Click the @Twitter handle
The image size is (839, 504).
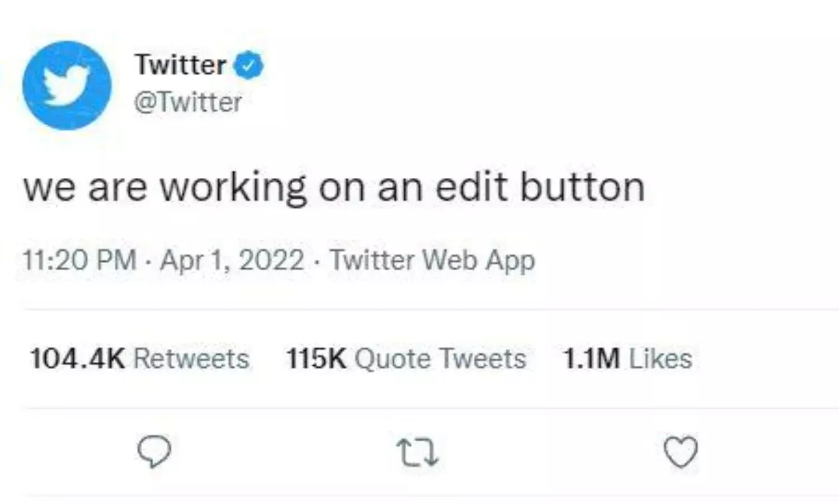click(188, 102)
